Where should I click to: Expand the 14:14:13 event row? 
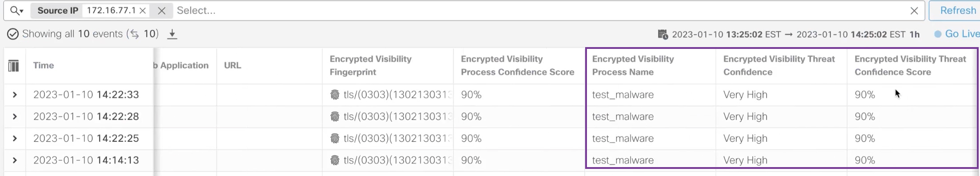[15, 160]
